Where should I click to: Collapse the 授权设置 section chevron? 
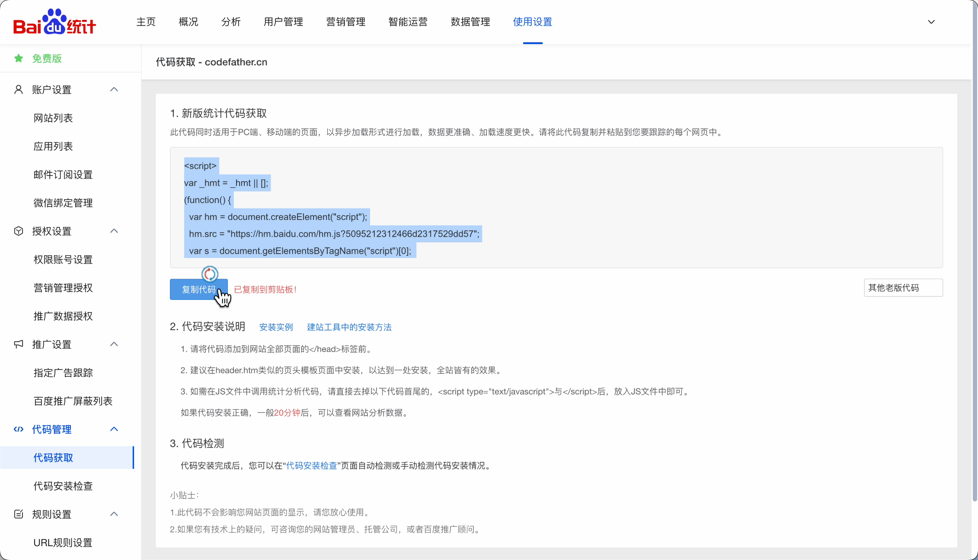click(114, 231)
